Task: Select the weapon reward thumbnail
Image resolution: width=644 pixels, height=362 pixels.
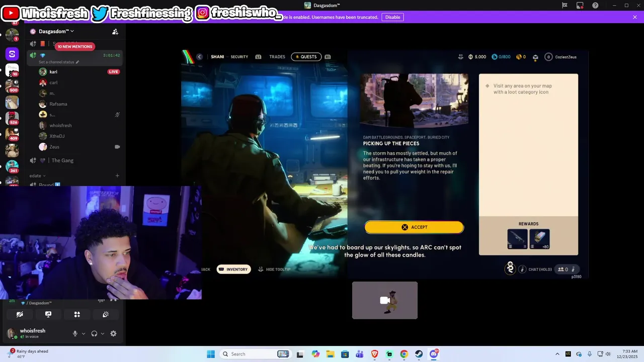Action: coord(517,239)
